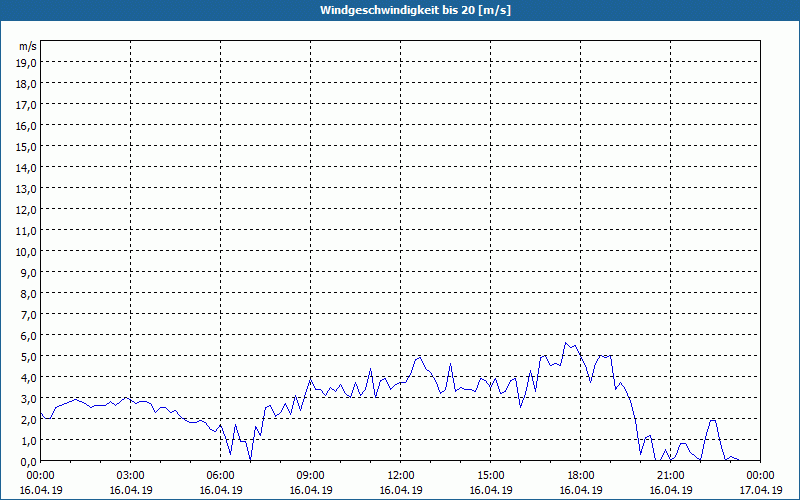
Task: Click the 15,0 y-axis label
Action: 28,147
